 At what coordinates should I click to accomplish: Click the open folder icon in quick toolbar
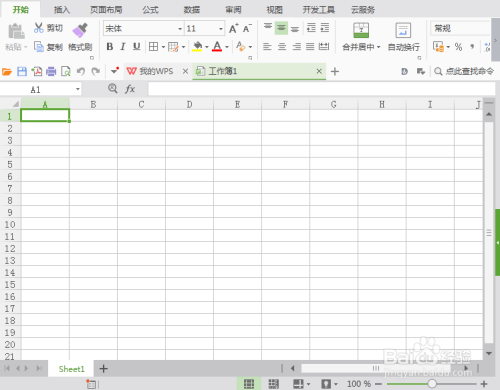(x=7, y=72)
